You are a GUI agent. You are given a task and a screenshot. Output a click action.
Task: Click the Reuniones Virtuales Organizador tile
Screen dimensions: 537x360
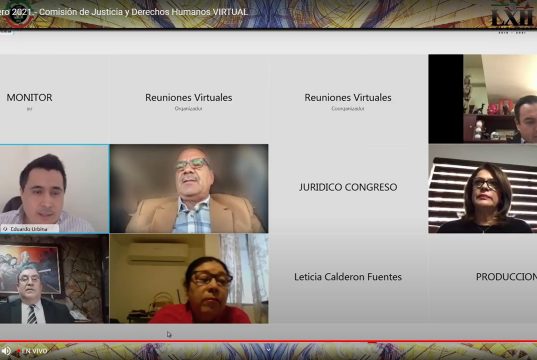click(189, 99)
